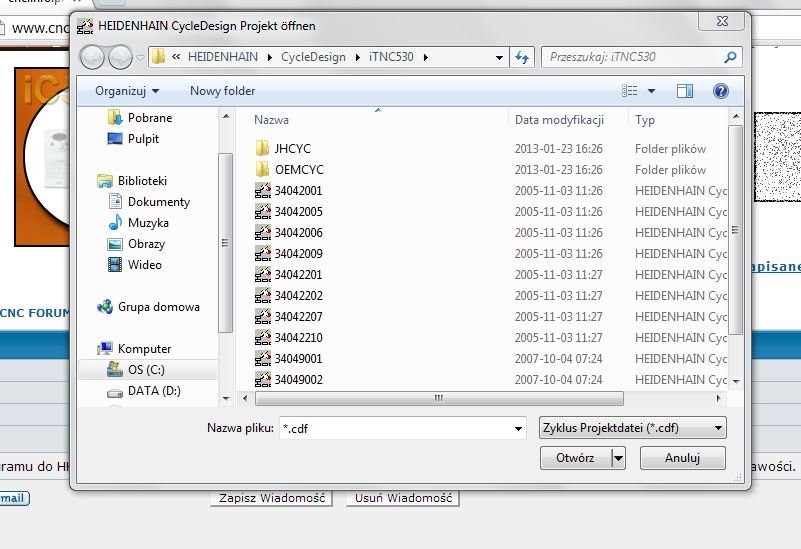Image resolution: width=801 pixels, height=549 pixels.
Task: Click the HEIDENHAIN breadcrumb segment
Action: (223, 57)
